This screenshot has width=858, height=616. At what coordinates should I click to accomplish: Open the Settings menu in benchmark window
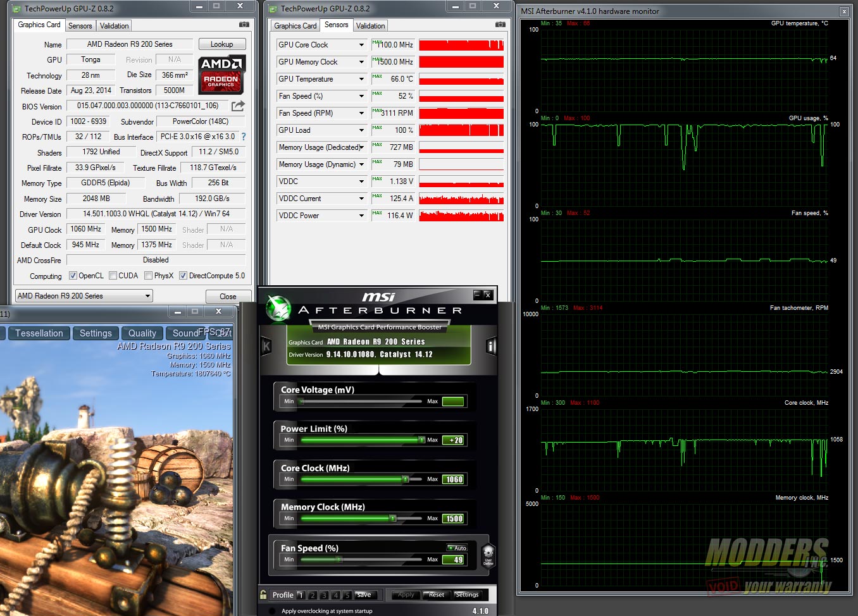coord(96,333)
